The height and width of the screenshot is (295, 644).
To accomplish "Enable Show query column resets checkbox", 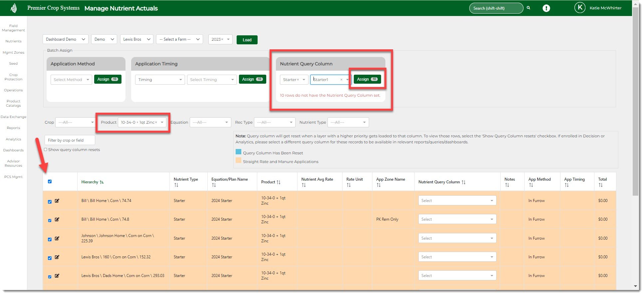I will (x=46, y=150).
